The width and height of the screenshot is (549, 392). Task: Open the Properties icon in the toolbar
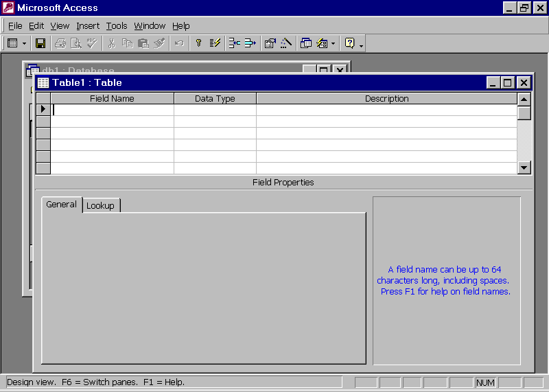click(x=270, y=43)
